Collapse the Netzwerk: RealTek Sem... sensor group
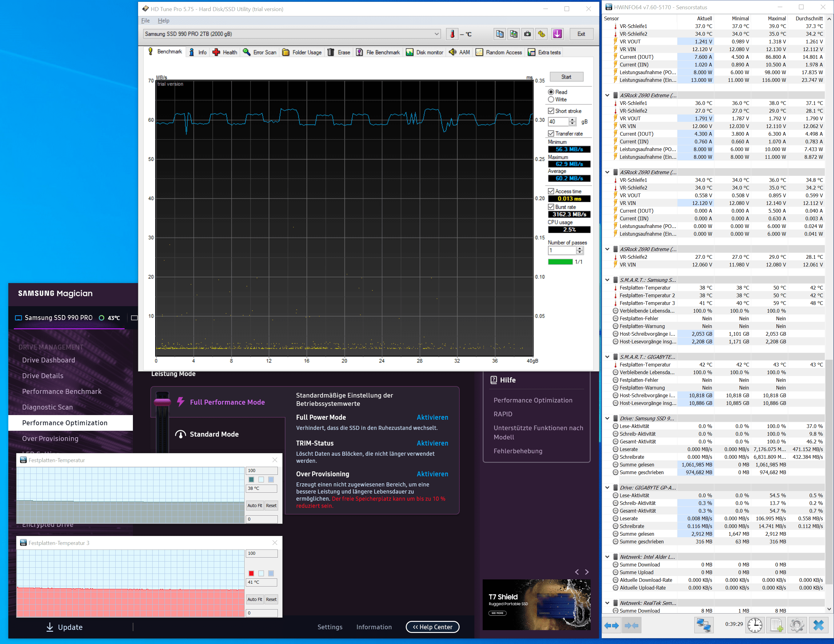Viewport: 834px width, 644px height. pyautogui.click(x=607, y=603)
